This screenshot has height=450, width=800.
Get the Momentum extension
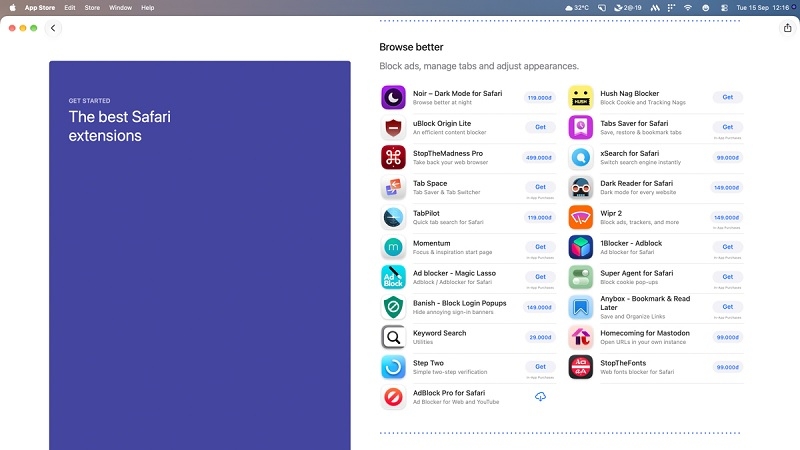pyautogui.click(x=540, y=246)
